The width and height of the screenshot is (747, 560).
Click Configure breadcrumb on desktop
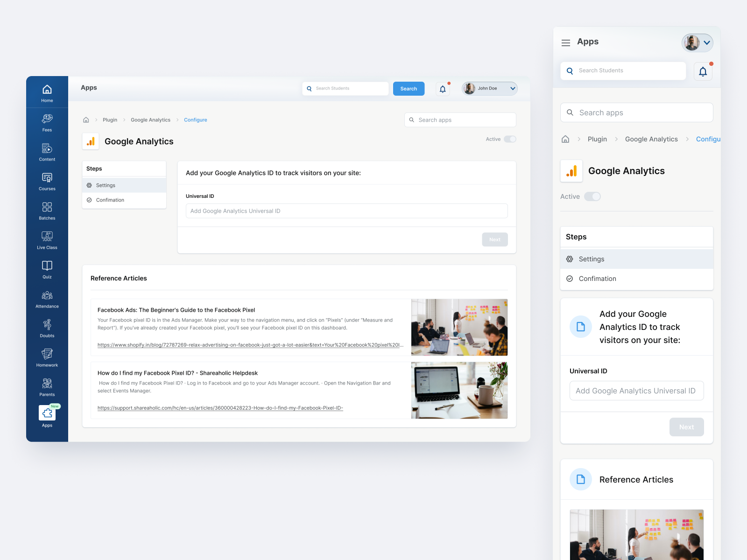[196, 120]
